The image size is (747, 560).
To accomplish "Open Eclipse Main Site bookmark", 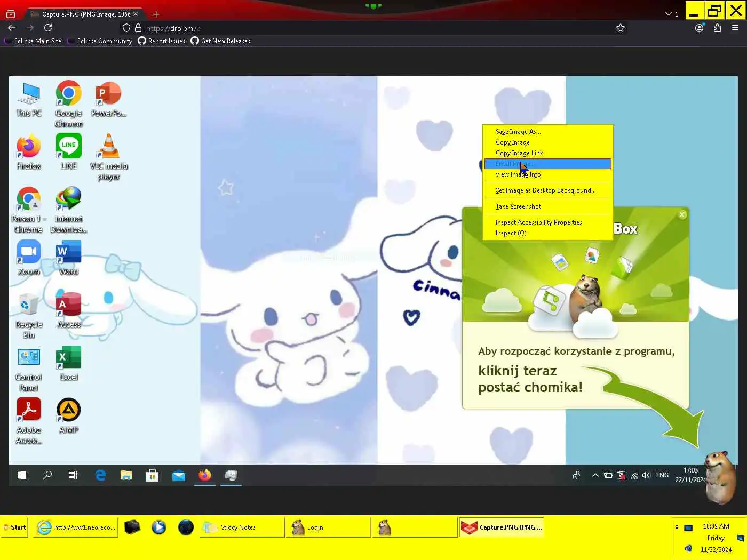I will coord(33,41).
